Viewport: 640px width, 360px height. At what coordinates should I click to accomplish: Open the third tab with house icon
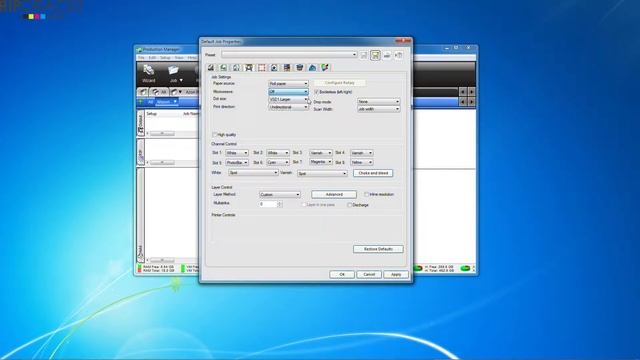point(236,67)
